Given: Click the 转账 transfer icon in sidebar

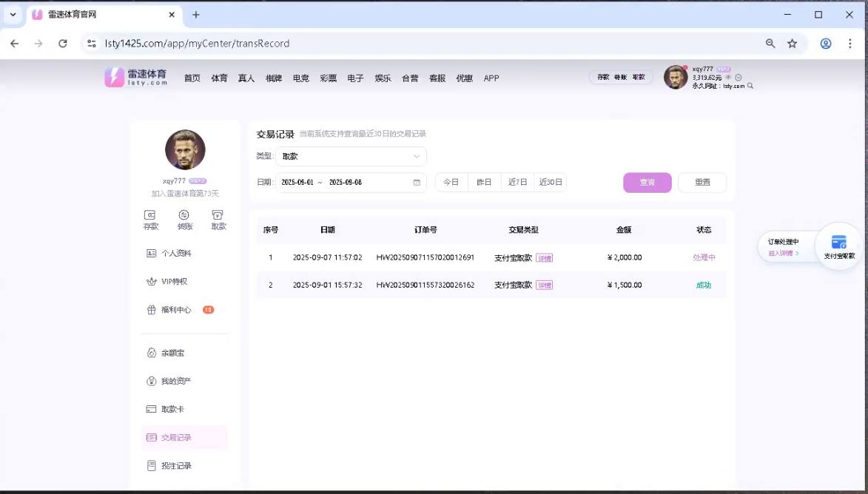Looking at the screenshot, I should pos(184,215).
